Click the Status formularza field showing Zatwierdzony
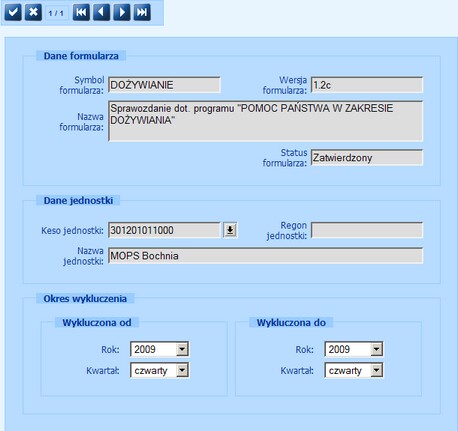The width and height of the screenshot is (458, 431). point(367,157)
